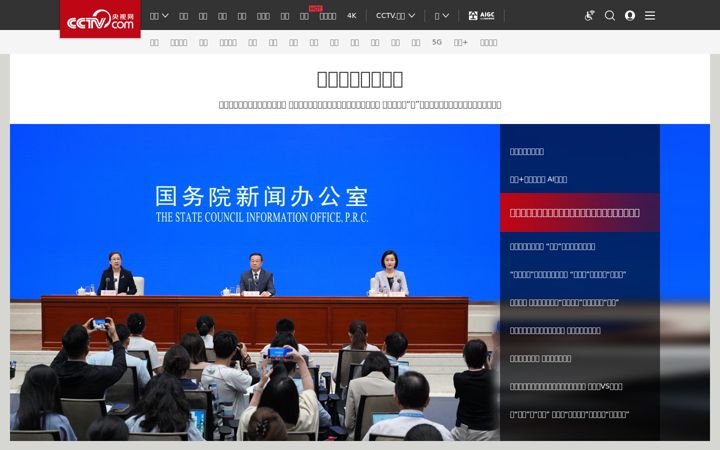
Task: Open the hamburger menu icon
Action: pos(650,16)
